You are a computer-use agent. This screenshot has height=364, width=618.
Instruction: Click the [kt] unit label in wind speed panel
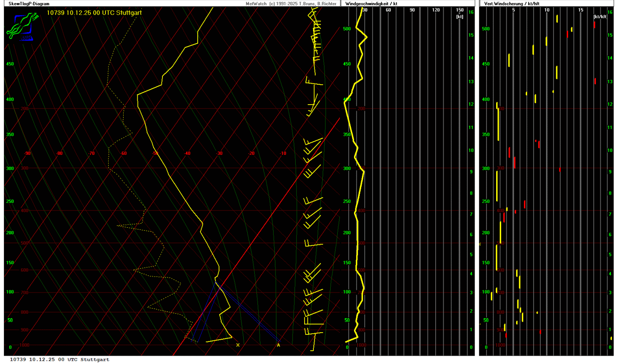(x=460, y=16)
